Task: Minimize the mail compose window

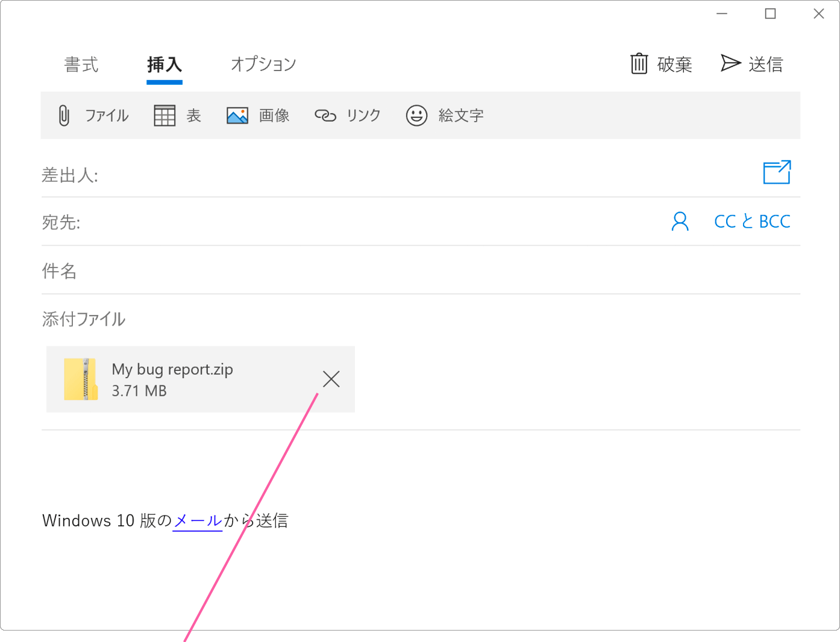Action: (722, 14)
